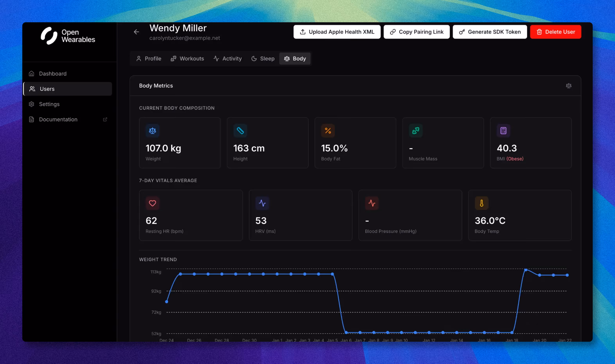Viewport: 615px width, 364px height.
Task: Click the ruler icon on Height card
Action: (240, 131)
